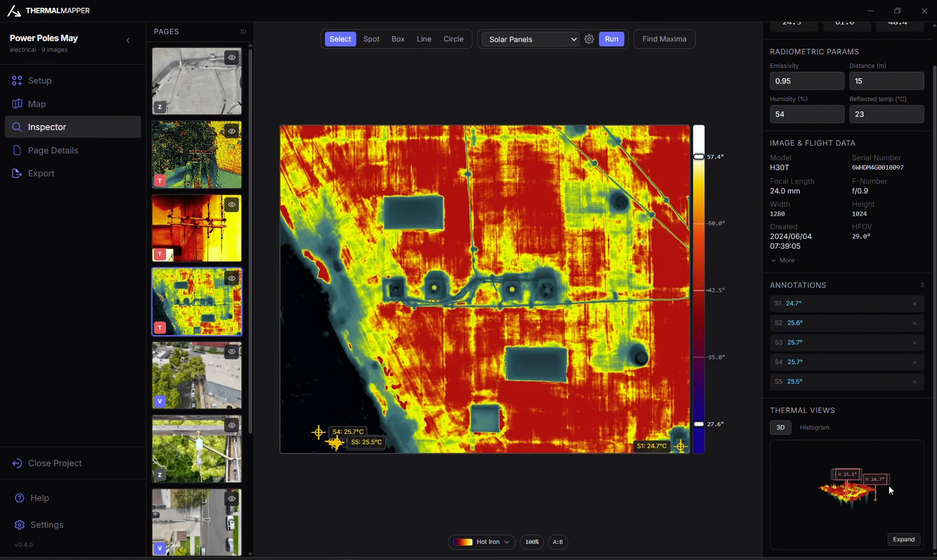Remove annotation S2 25.6°
The image size is (937, 560).
(915, 324)
